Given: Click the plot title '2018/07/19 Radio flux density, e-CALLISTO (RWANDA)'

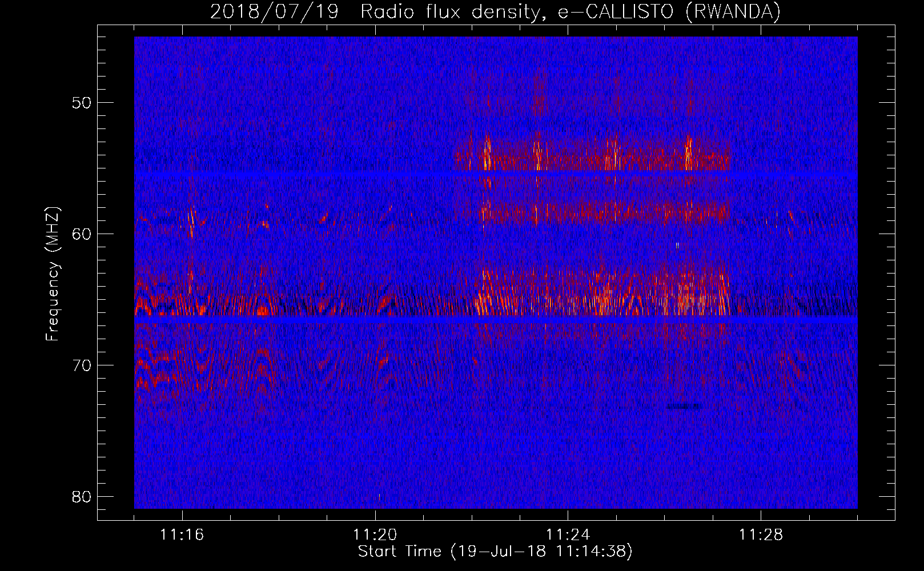Looking at the screenshot, I should coord(495,11).
